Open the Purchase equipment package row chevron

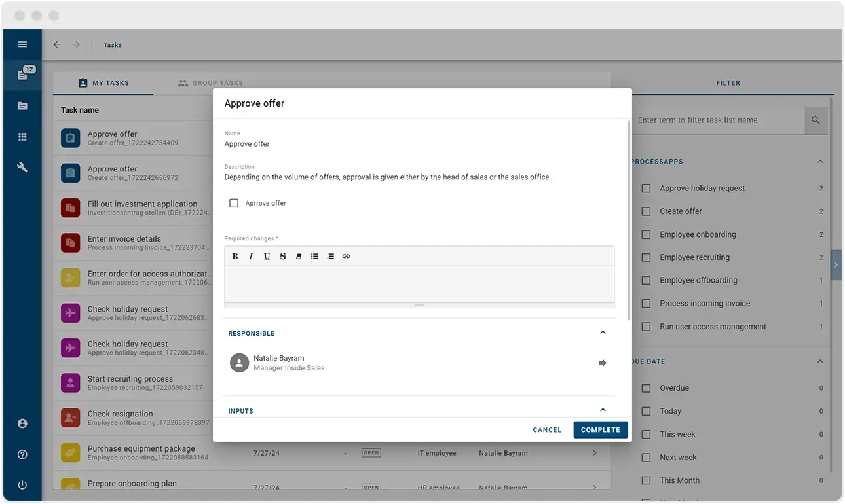click(594, 453)
